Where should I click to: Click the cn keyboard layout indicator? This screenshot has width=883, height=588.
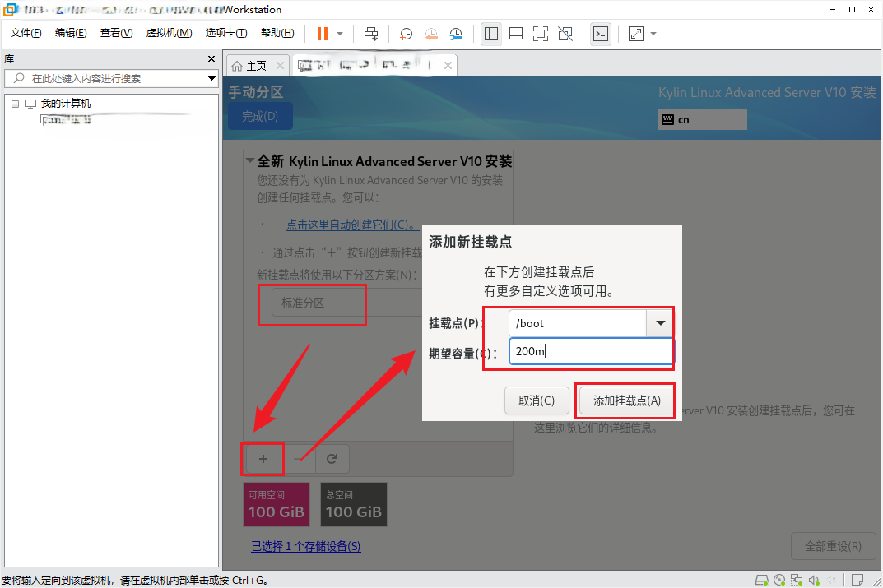[x=702, y=119]
